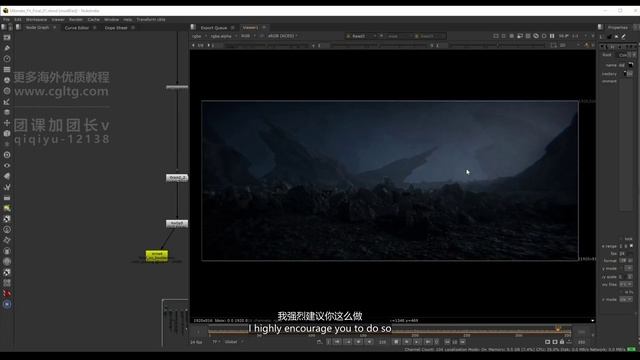
Task: Jump to the last frame button
Action: click(427, 342)
